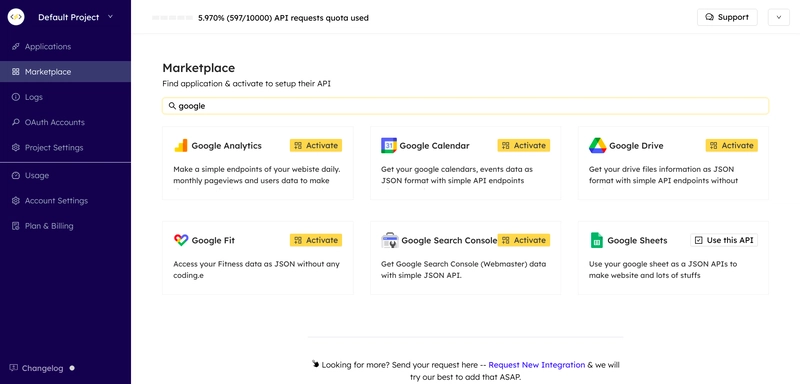The image size is (800, 384).
Task: Click the Google Analytics description text
Action: (x=257, y=175)
